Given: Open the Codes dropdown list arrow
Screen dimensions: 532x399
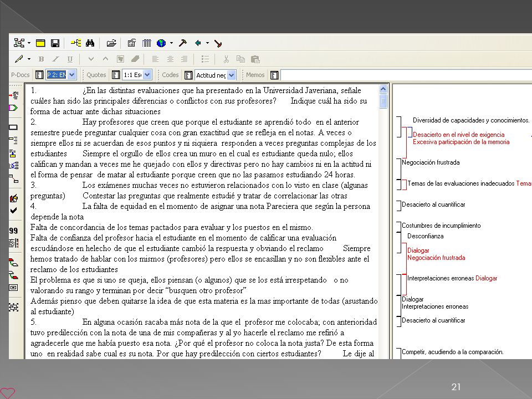Looking at the screenshot, I should [231, 75].
